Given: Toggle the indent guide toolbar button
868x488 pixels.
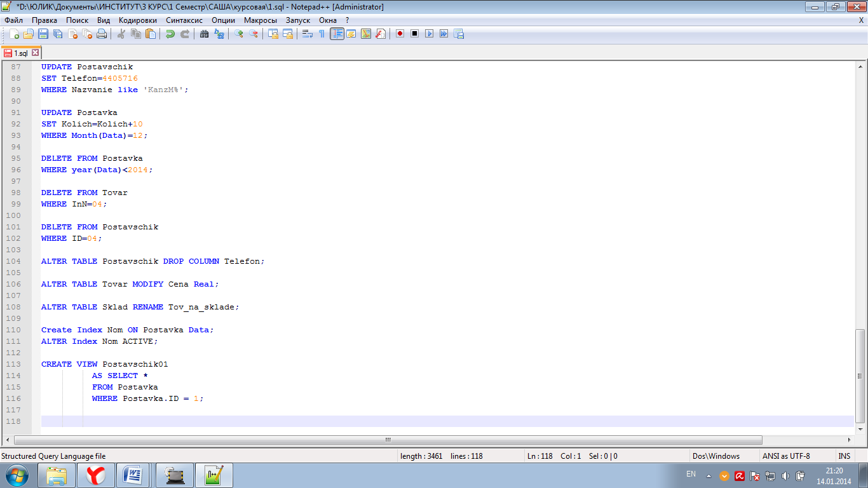Looking at the screenshot, I should pos(337,34).
